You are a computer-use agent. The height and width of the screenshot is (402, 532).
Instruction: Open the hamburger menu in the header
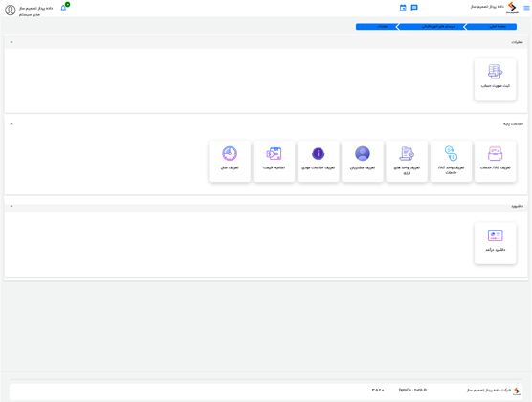(x=526, y=8)
